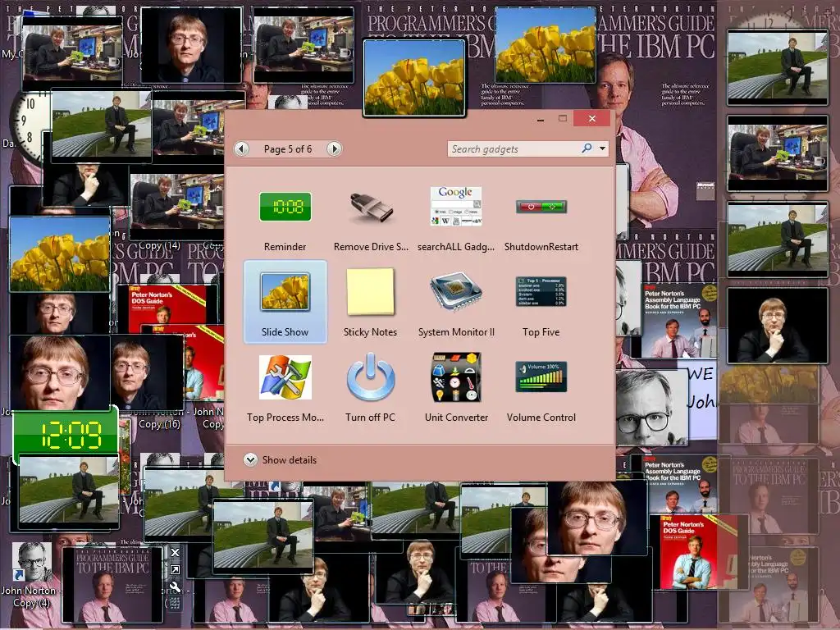Select the Volume Control gadget
The width and height of the screenshot is (840, 630).
point(541,387)
